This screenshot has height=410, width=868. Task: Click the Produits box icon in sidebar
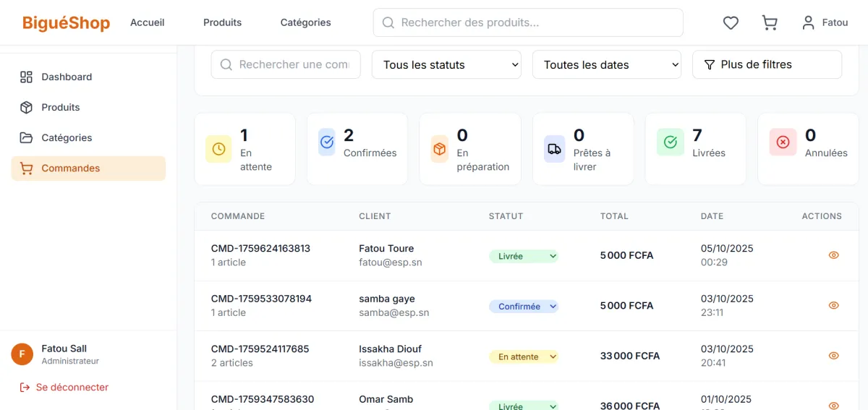[x=26, y=107]
